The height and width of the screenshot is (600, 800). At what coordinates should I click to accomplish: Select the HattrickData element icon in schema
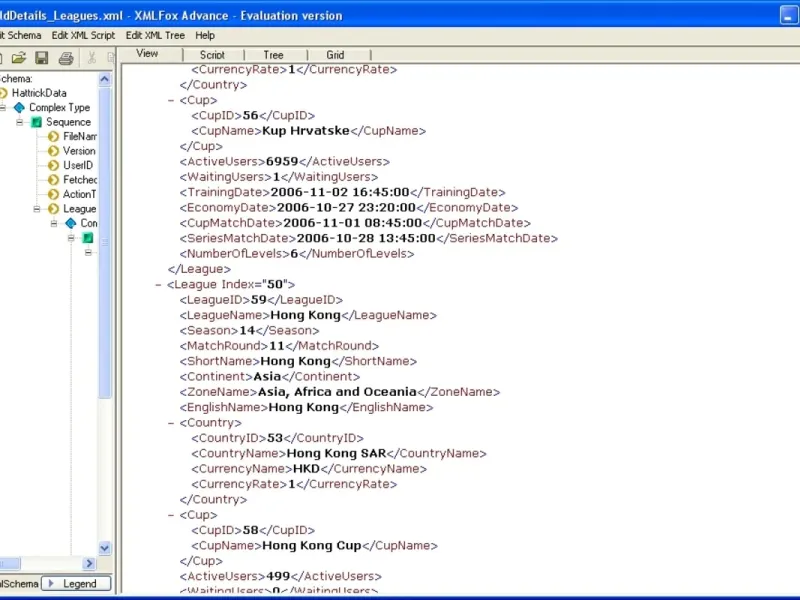point(3,93)
